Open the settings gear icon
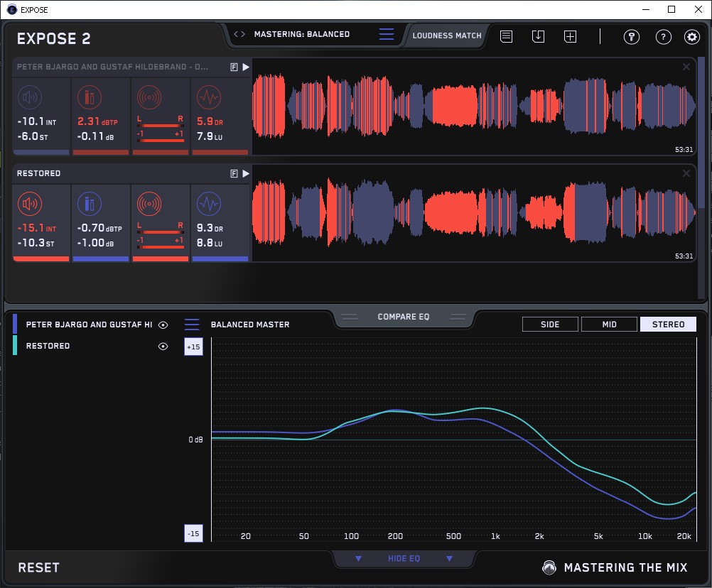The width and height of the screenshot is (712, 588). point(692,37)
